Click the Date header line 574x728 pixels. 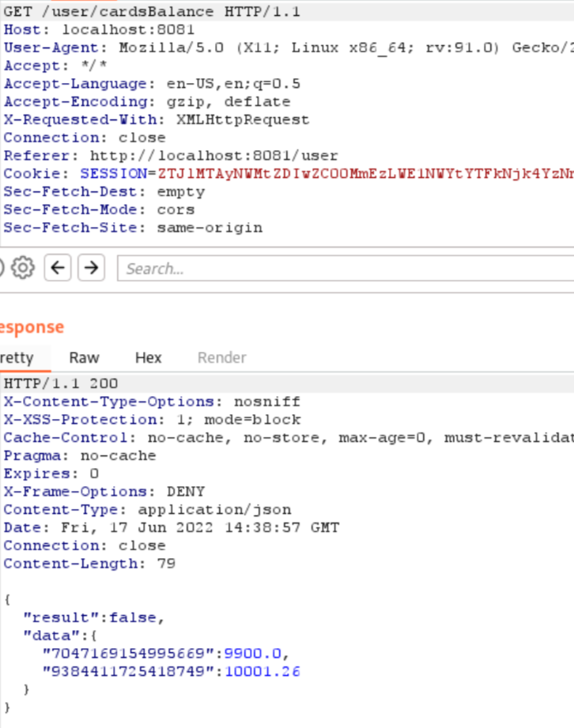pos(172,527)
